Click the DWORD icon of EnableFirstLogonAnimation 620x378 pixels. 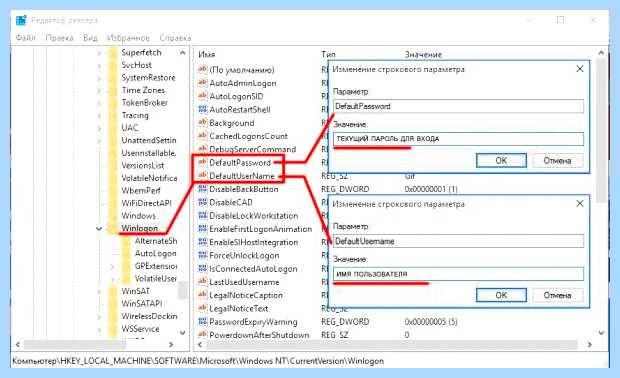click(x=202, y=229)
